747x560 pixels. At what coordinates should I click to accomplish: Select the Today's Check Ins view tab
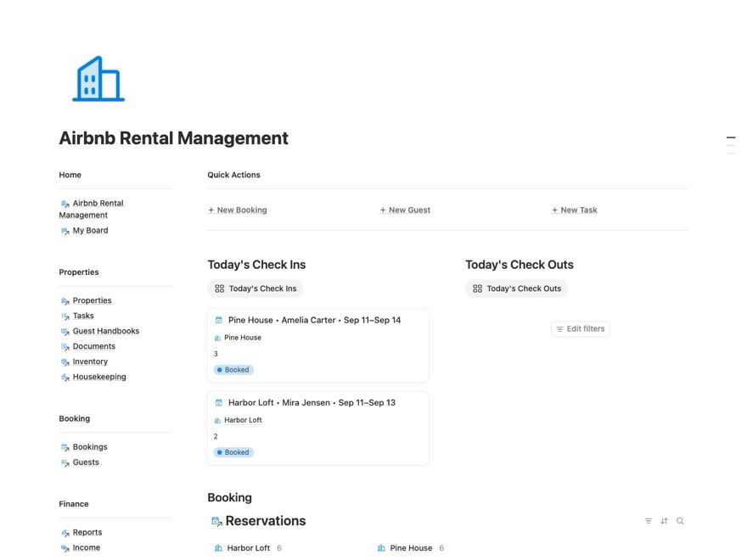click(256, 288)
